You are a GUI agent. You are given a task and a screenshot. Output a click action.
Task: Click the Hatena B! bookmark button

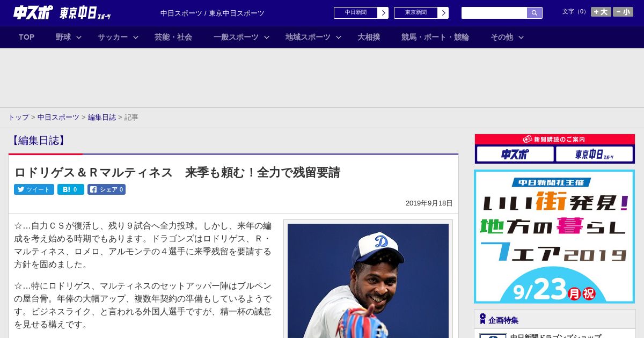click(71, 189)
